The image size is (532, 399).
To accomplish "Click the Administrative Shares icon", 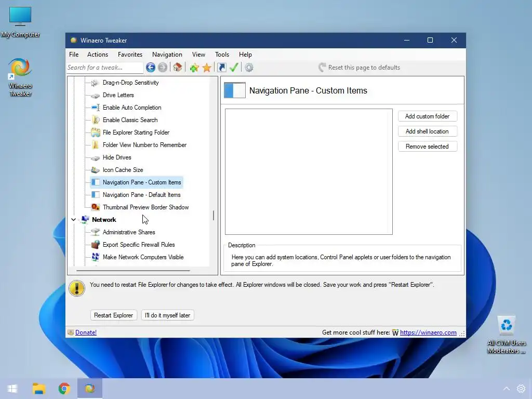I will click(96, 232).
